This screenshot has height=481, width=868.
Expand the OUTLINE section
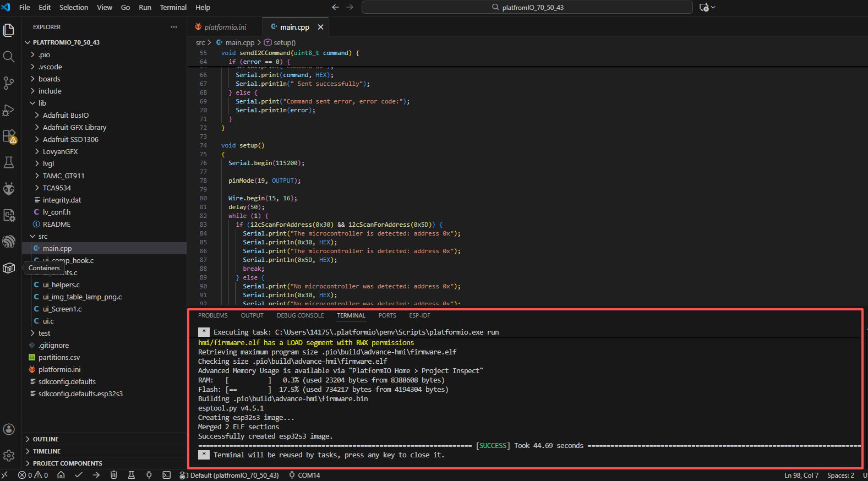click(x=46, y=439)
